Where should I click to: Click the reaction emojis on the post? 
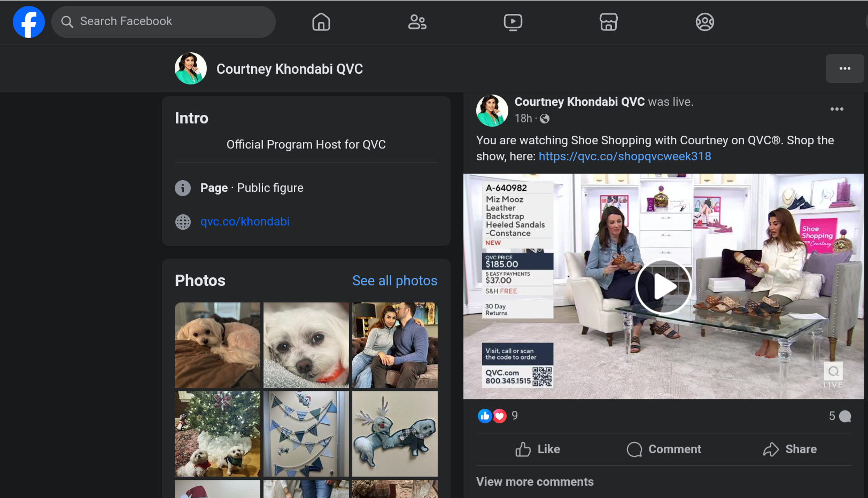[492, 416]
